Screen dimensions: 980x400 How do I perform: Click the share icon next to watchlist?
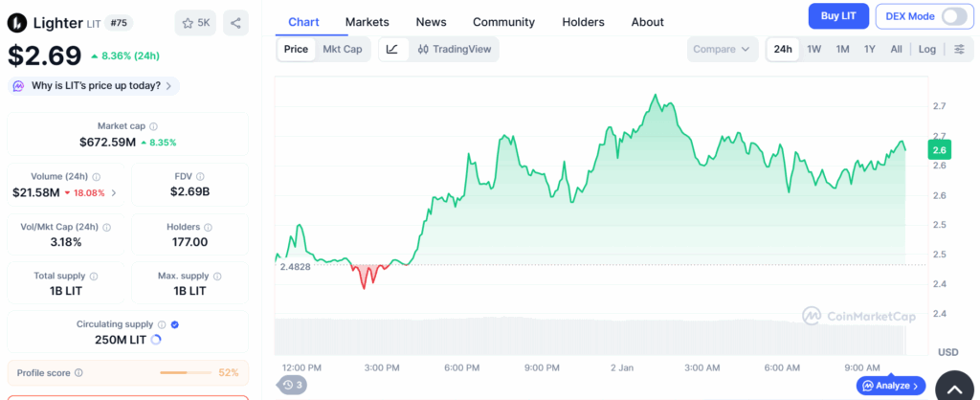coord(235,23)
